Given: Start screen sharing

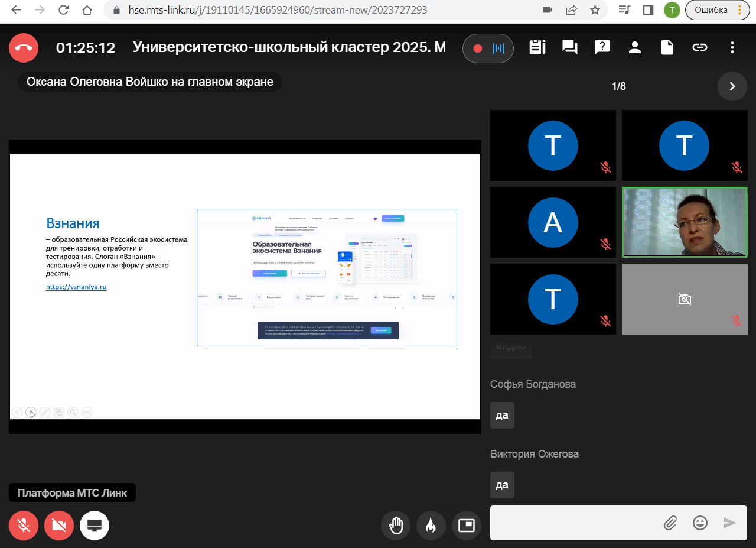Looking at the screenshot, I should point(94,526).
